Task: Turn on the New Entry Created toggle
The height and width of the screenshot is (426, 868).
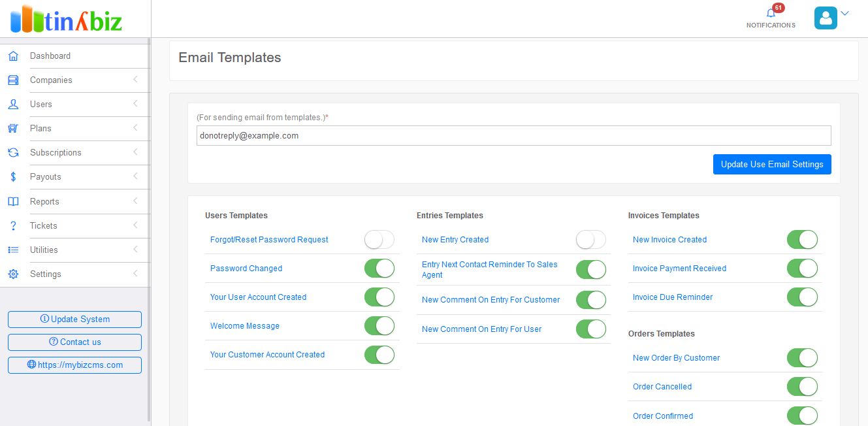Action: coord(591,240)
